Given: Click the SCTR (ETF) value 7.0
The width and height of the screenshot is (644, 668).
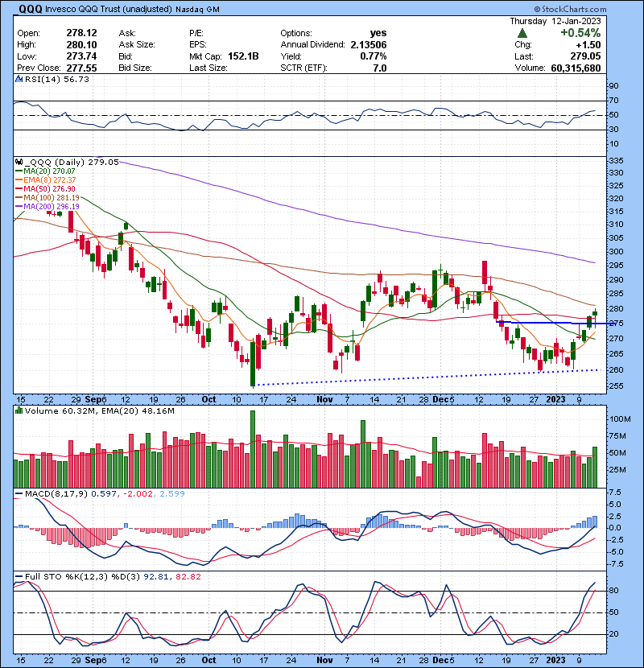Looking at the screenshot, I should point(380,68).
